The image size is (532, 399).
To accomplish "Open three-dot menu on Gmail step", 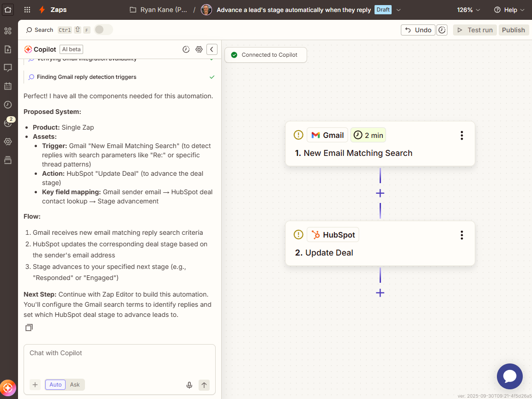I will [x=462, y=136].
